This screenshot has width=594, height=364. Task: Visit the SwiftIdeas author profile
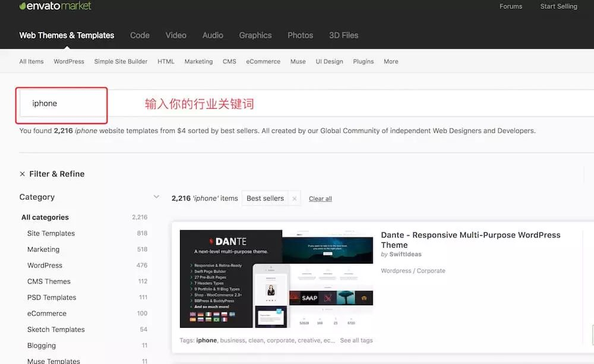click(405, 254)
